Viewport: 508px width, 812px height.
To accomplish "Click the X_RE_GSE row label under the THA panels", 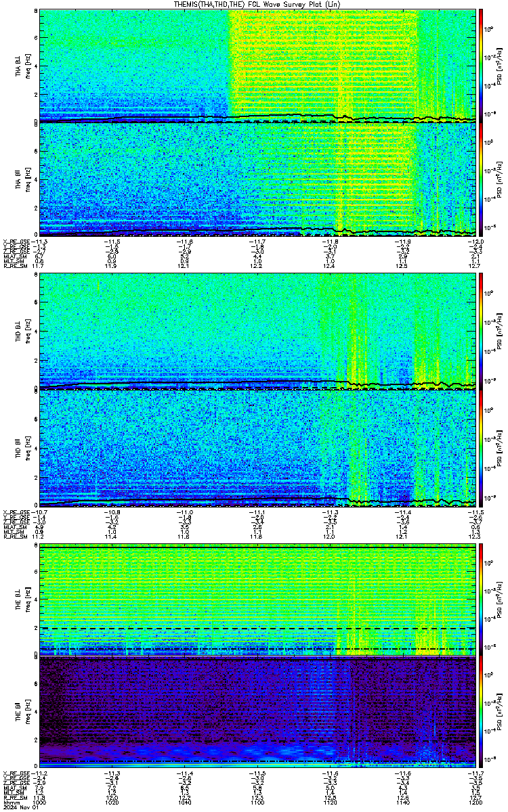I will 15,241.
